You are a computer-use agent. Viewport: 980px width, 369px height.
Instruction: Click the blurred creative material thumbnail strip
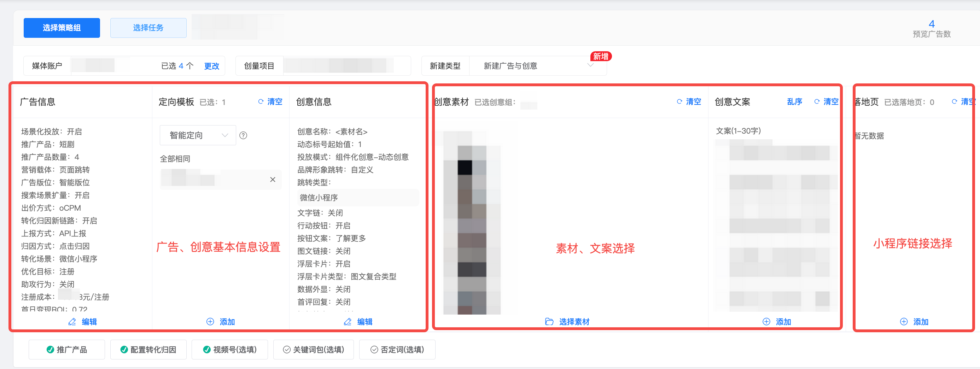[x=472, y=223]
